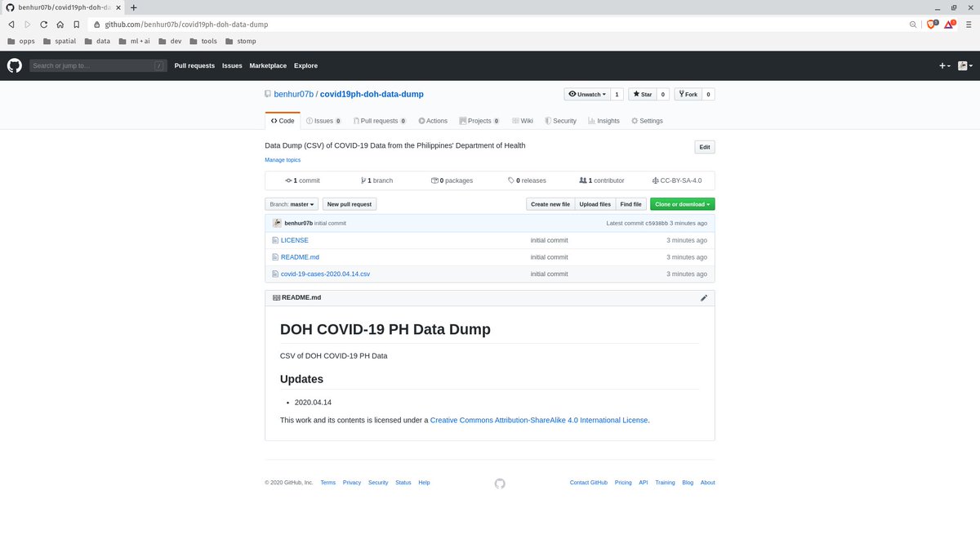This screenshot has width=980, height=535.
Task: View the 1 branch link
Action: pyautogui.click(x=376, y=181)
